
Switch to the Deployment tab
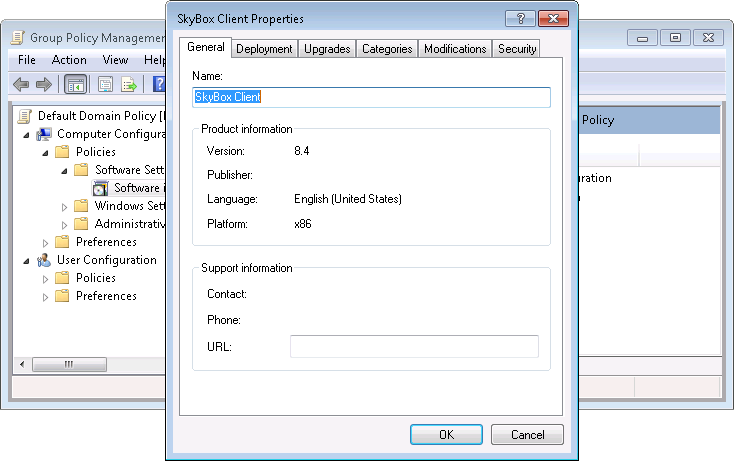[x=264, y=49]
